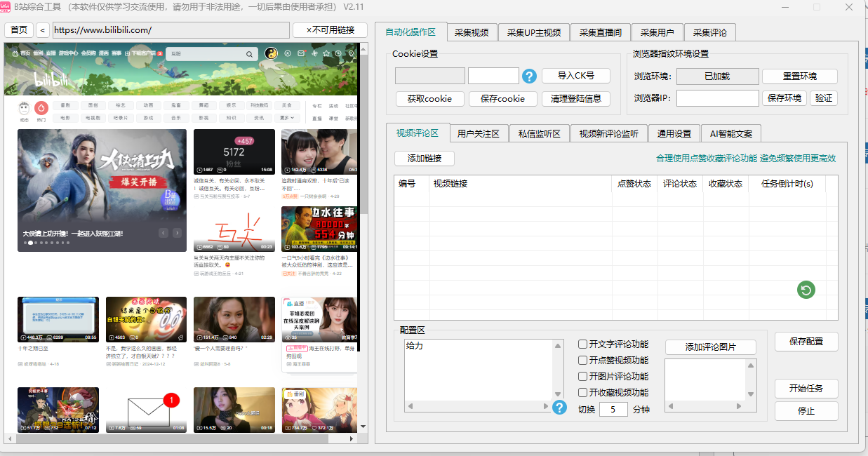Open the 边水往事 video thumbnail

(319, 229)
